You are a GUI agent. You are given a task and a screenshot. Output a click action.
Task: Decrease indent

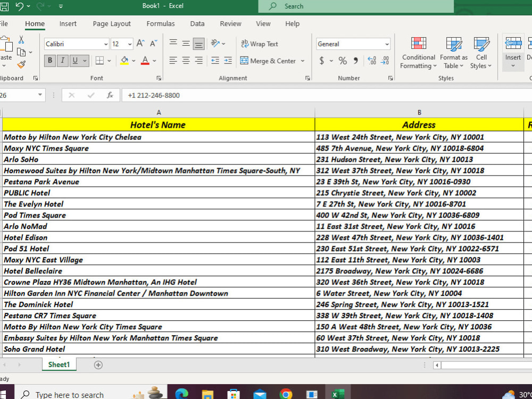tap(215, 61)
